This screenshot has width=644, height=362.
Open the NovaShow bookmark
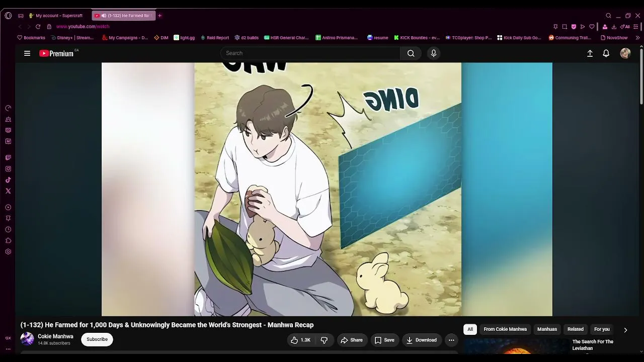coord(614,38)
